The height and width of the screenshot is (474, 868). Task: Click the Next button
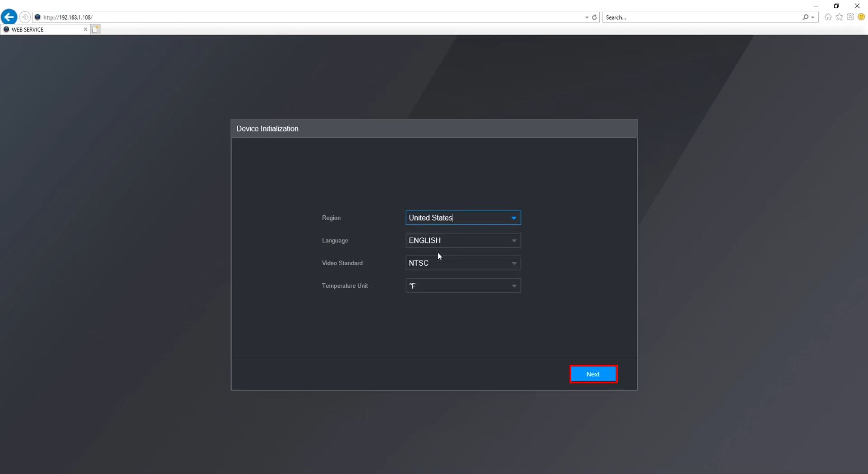(593, 374)
